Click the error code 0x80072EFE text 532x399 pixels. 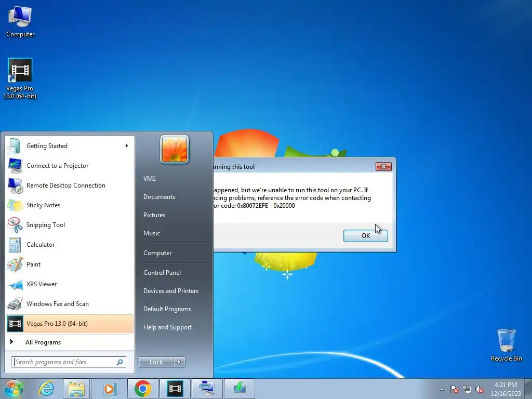tap(252, 206)
